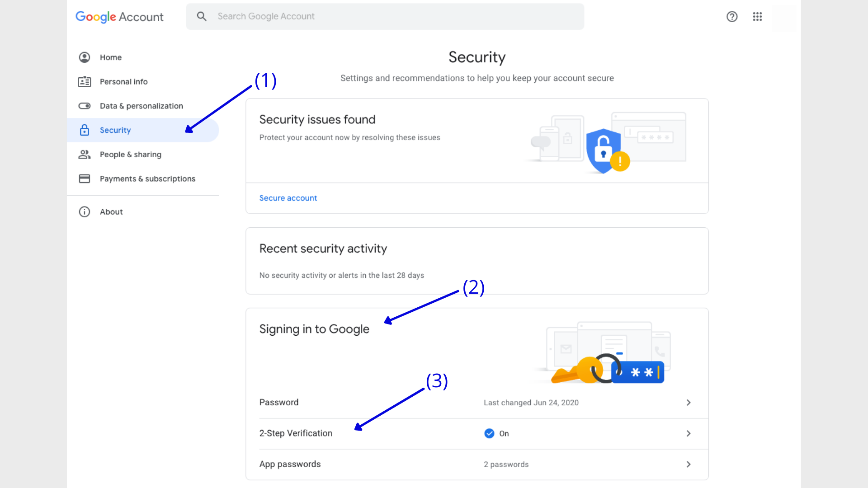Open the App passwords setting
Image resolution: width=868 pixels, height=488 pixels.
477,464
